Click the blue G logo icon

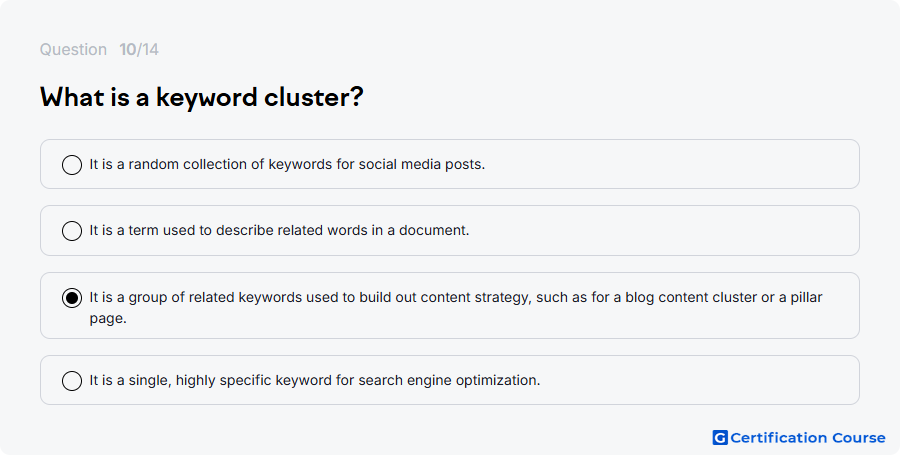point(720,438)
